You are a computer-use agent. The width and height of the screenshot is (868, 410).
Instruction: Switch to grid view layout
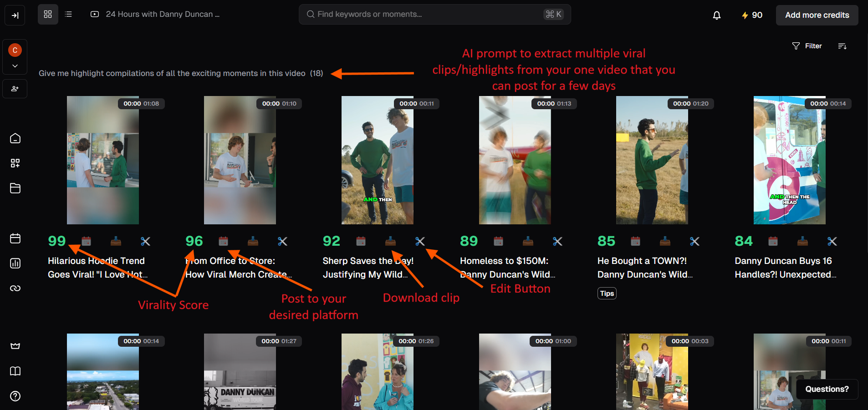coord(48,14)
